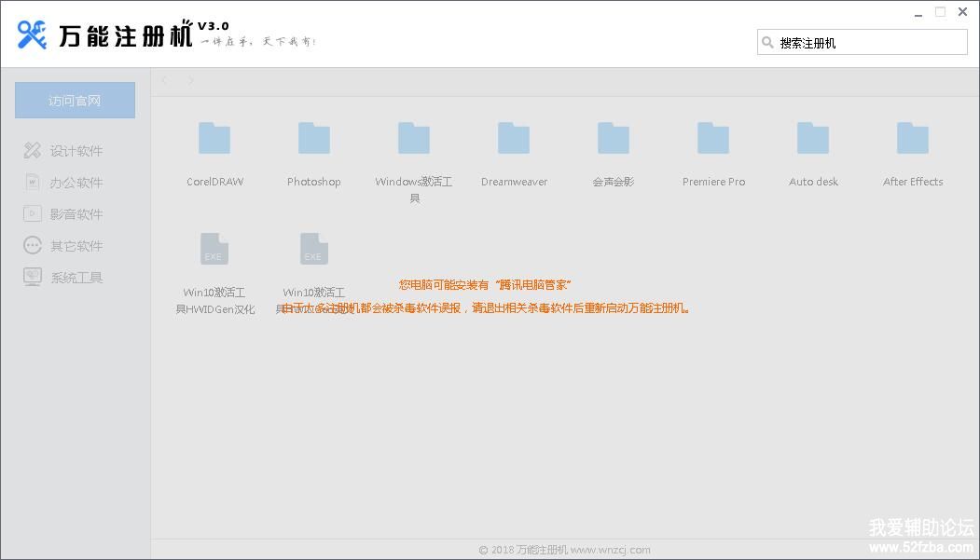This screenshot has height=560, width=980.
Task: Open the After Effects folder
Action: click(x=913, y=139)
